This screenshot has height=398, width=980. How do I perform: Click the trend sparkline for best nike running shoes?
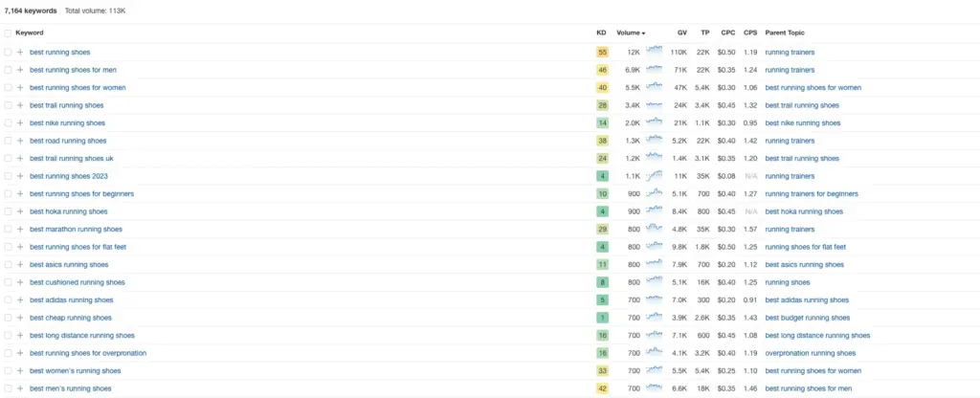click(x=654, y=122)
